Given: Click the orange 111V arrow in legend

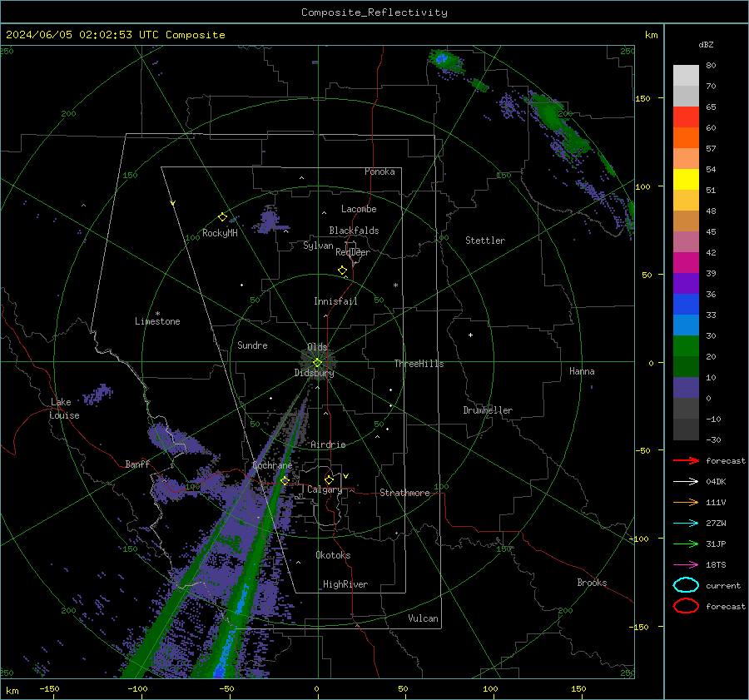Looking at the screenshot, I should pyautogui.click(x=686, y=502).
